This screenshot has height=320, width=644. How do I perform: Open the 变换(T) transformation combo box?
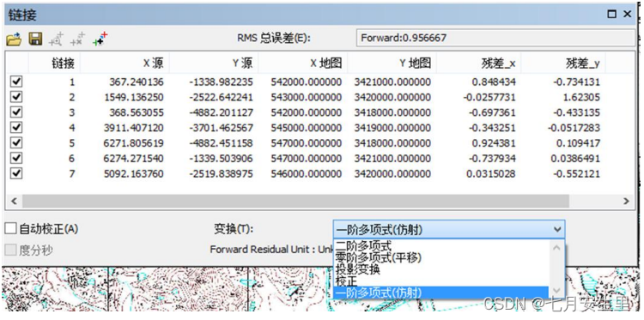click(449, 230)
